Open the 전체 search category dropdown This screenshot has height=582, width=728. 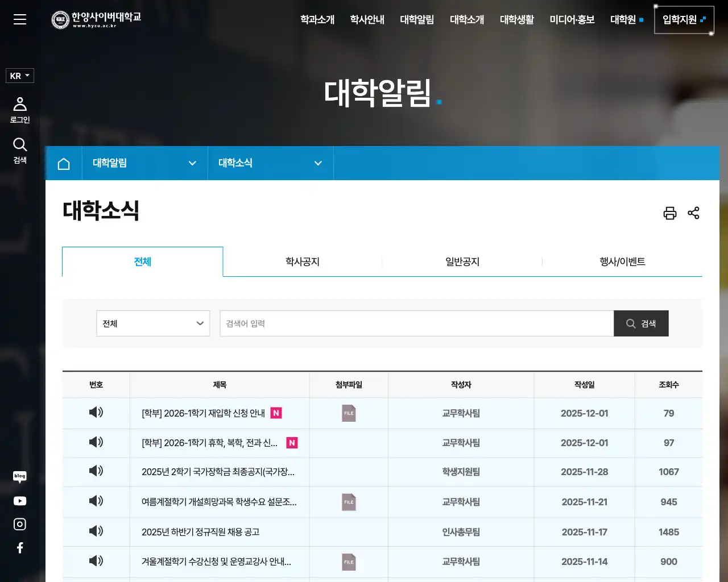[153, 323]
